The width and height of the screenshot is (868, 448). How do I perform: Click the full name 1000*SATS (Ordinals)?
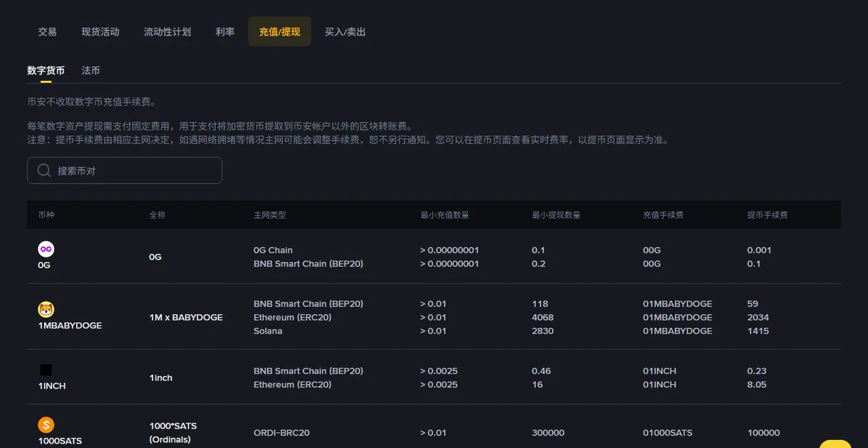(x=173, y=433)
